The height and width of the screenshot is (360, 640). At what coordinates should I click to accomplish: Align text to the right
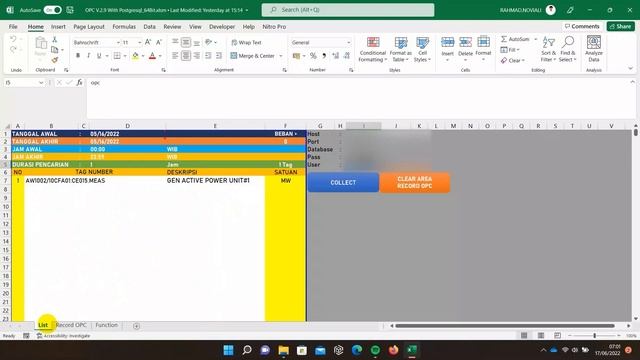(x=197, y=56)
